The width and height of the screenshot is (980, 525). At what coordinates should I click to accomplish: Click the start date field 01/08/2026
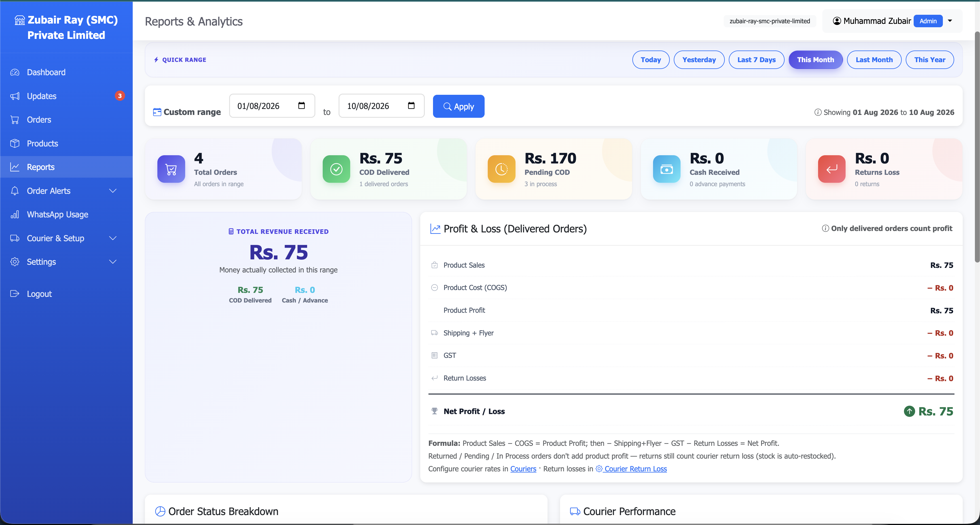[272, 106]
